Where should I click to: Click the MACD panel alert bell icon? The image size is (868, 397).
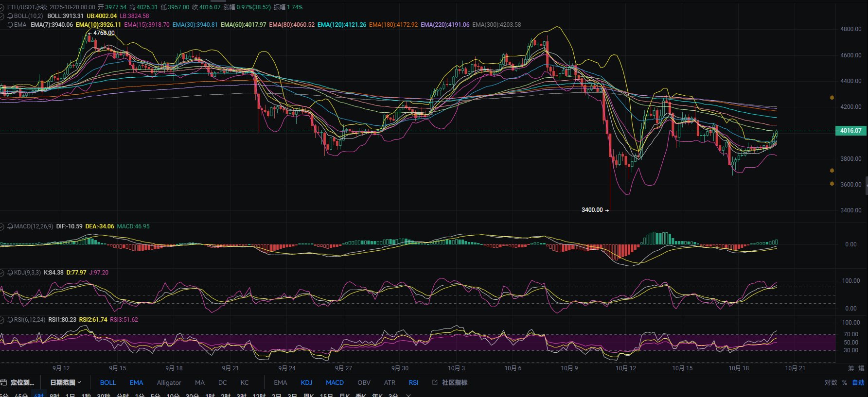click(x=10, y=226)
